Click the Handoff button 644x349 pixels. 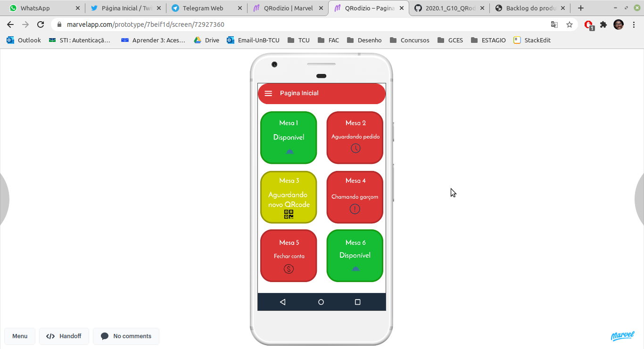[x=64, y=336]
